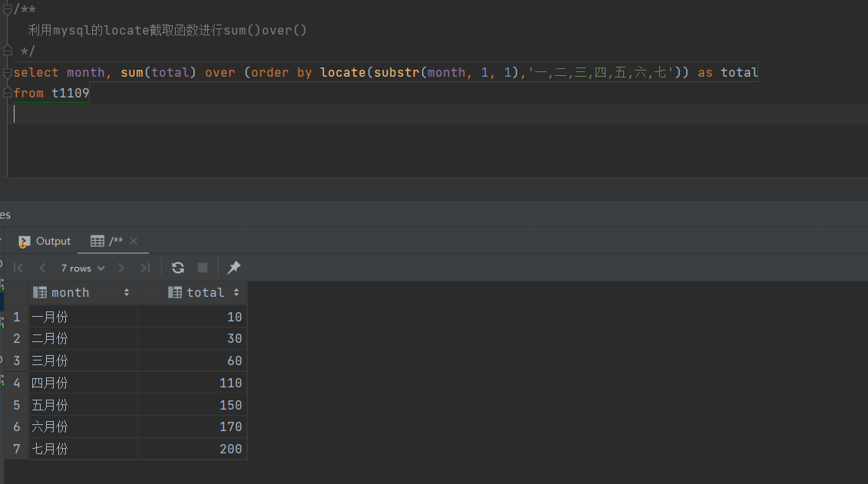The width and height of the screenshot is (868, 484).
Task: Select row number 4 header
Action: coord(17,383)
